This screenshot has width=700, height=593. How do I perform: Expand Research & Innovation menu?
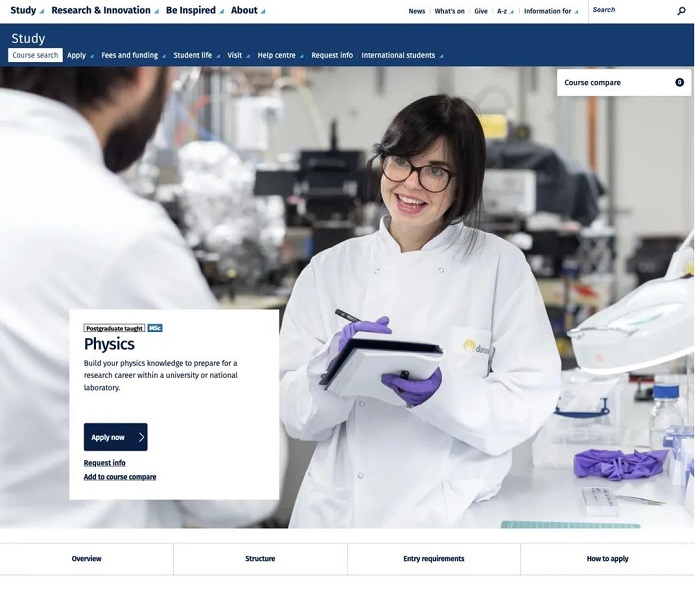[104, 11]
